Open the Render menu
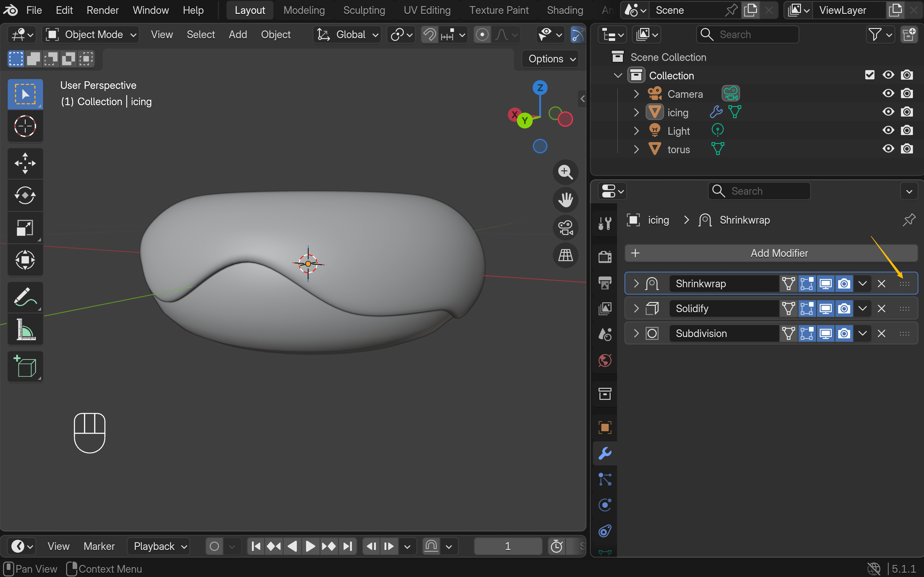The width and height of the screenshot is (924, 577). [x=103, y=10]
